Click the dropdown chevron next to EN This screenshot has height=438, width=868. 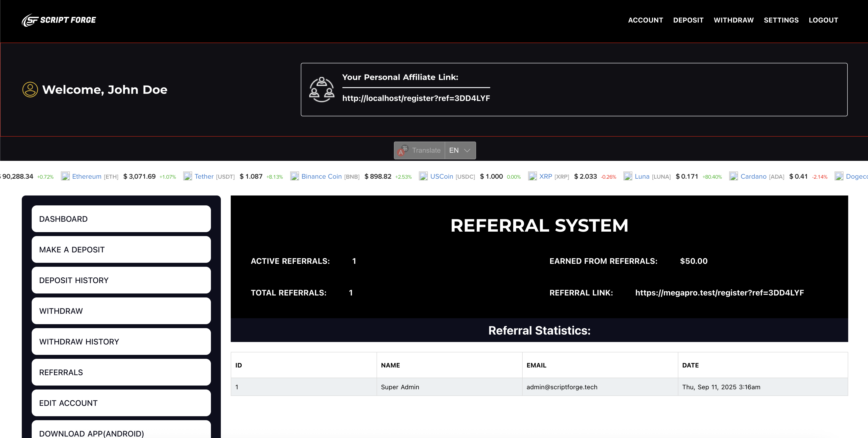[x=467, y=150]
